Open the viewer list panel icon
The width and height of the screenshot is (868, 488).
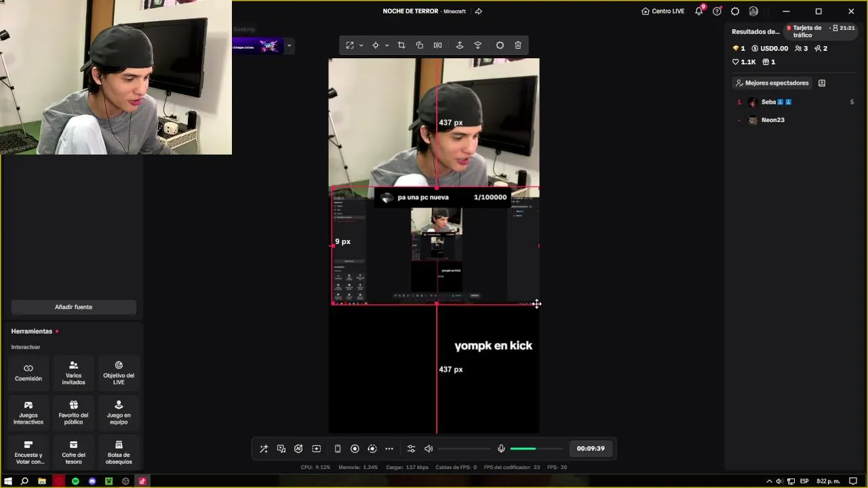(822, 83)
